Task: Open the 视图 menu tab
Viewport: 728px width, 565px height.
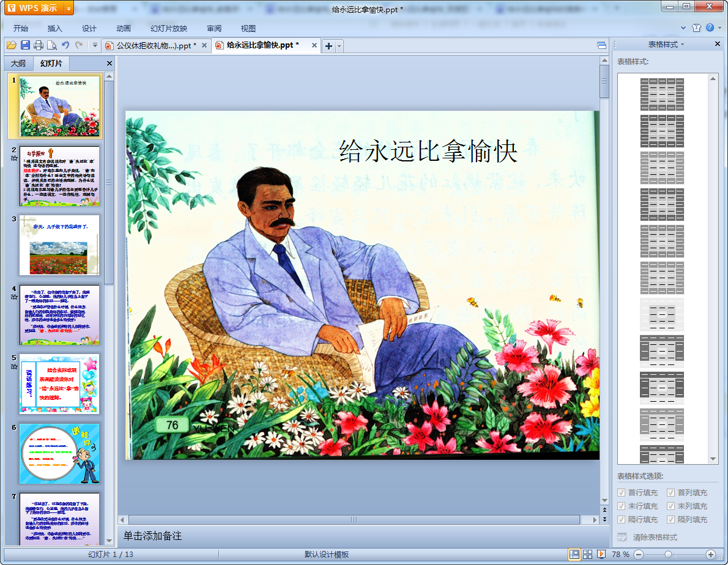Action: coord(248,28)
